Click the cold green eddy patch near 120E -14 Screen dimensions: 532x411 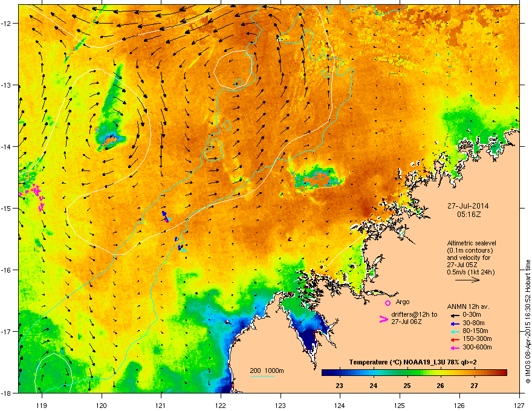(x=111, y=137)
